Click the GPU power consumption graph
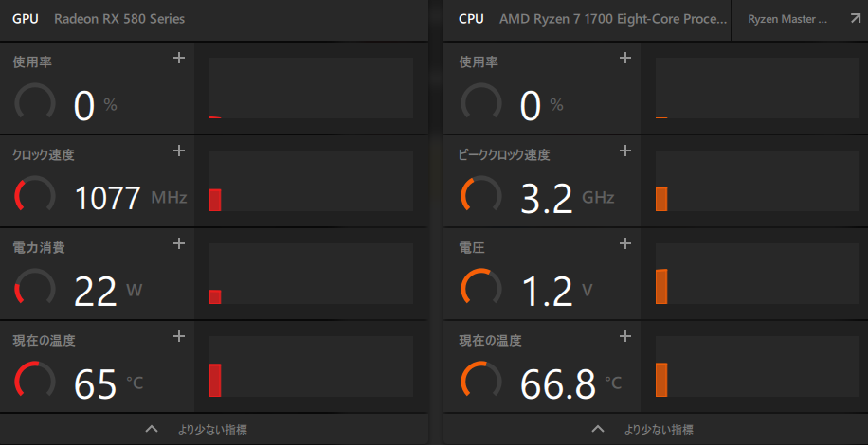Viewport: 868px width, 445px height. (310, 274)
